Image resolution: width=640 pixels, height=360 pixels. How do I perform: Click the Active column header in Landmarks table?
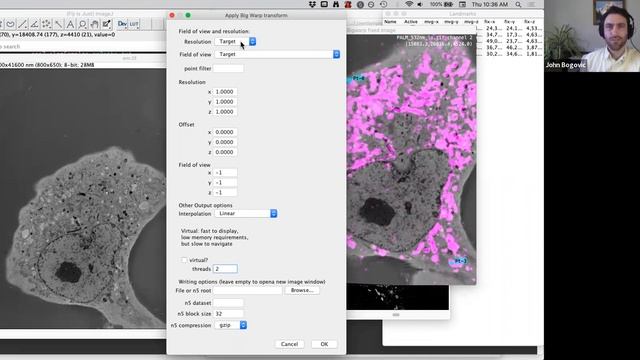pyautogui.click(x=411, y=22)
